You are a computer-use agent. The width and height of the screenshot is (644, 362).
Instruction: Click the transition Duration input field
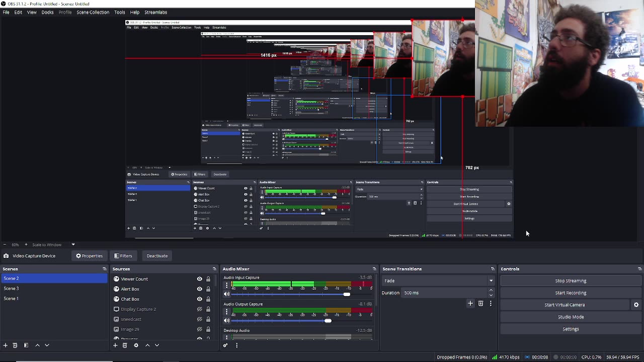click(x=444, y=293)
